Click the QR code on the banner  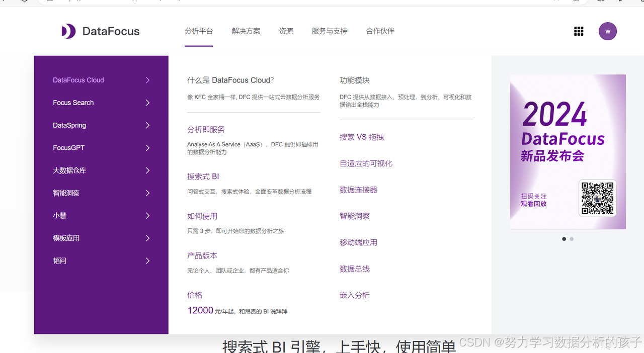coord(598,198)
